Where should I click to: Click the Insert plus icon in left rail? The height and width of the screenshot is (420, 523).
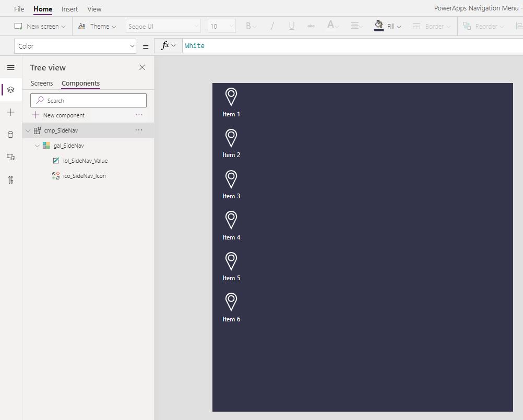pos(10,112)
